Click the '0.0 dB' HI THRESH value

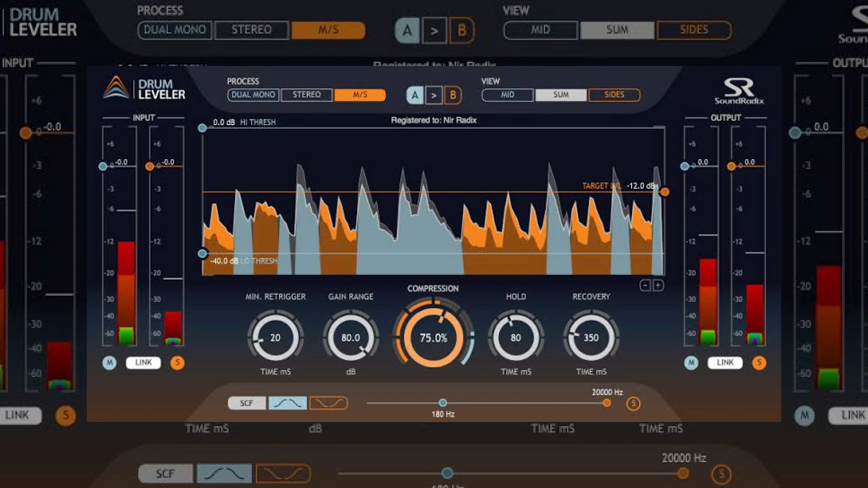224,122
